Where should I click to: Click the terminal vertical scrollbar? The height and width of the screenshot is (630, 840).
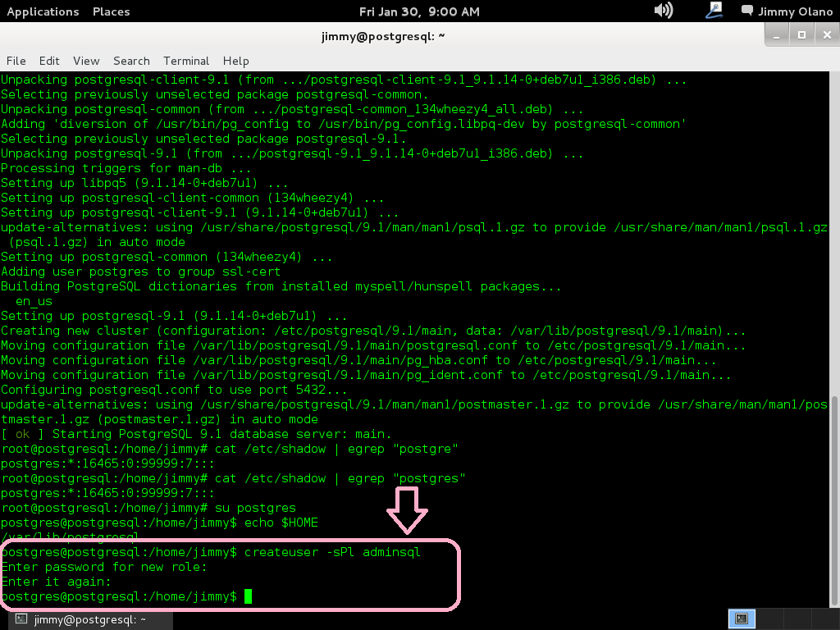click(x=834, y=492)
